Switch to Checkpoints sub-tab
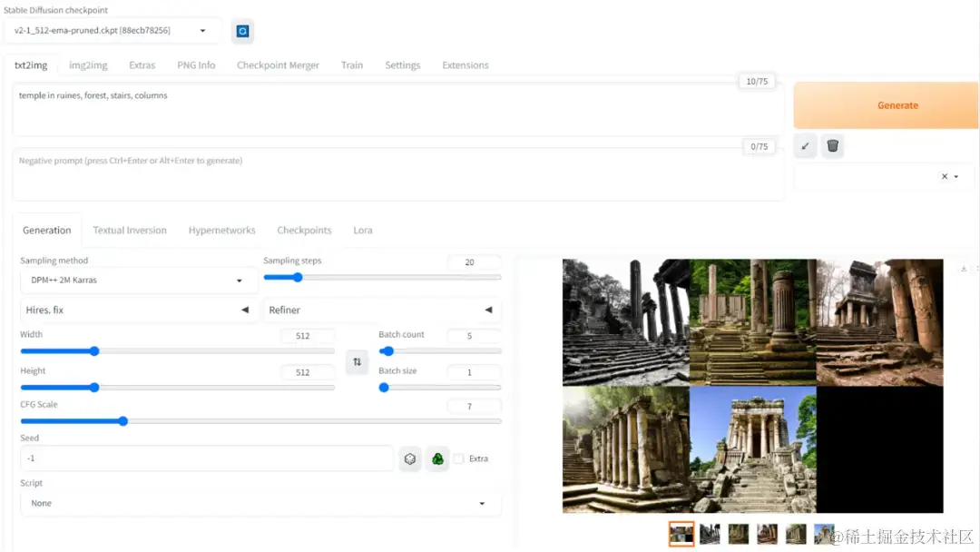Screen dimensions: 980x552 coord(304,230)
